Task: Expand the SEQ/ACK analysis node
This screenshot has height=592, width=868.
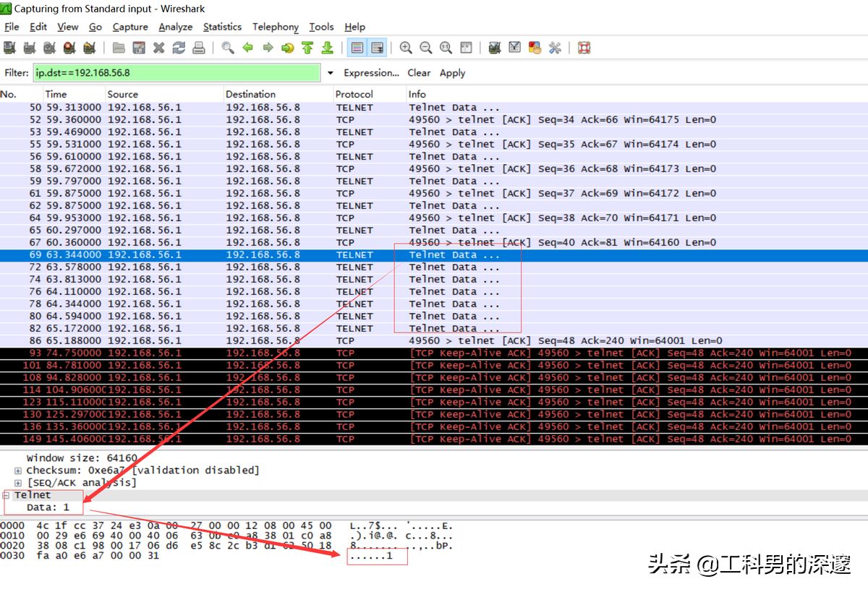Action: (x=18, y=483)
